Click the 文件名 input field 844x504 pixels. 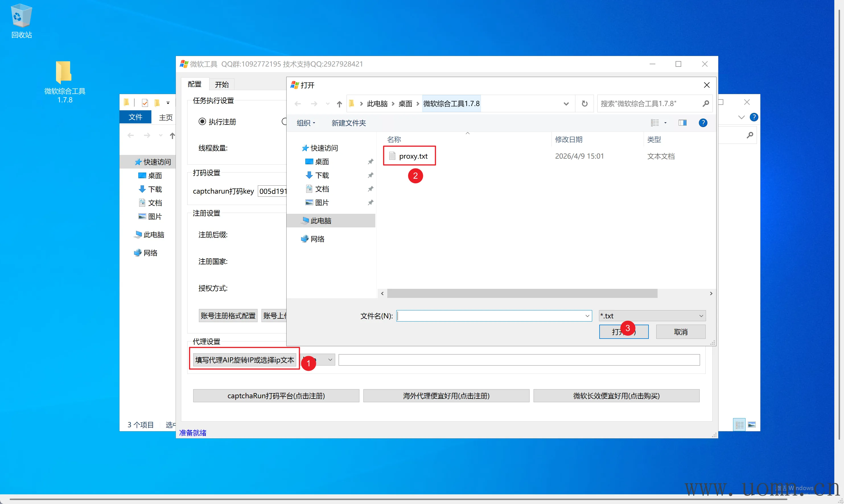[x=489, y=316]
